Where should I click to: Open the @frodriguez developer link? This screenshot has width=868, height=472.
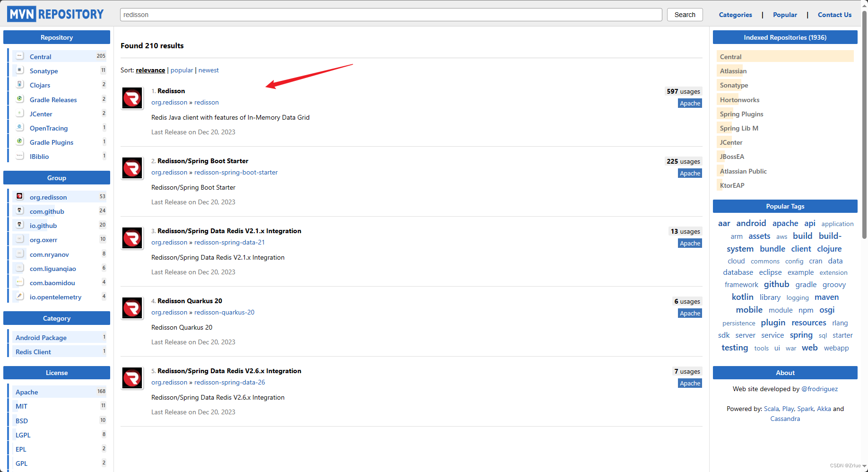point(819,389)
